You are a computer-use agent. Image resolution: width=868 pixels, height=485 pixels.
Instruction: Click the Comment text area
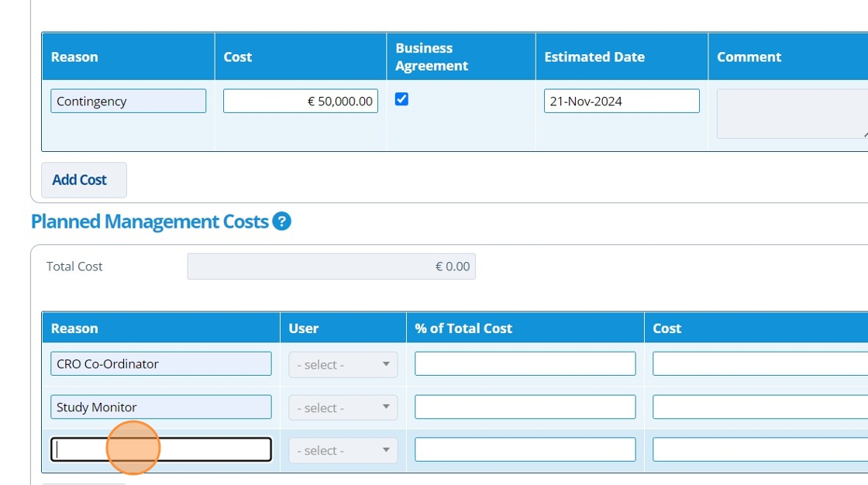tap(790, 114)
